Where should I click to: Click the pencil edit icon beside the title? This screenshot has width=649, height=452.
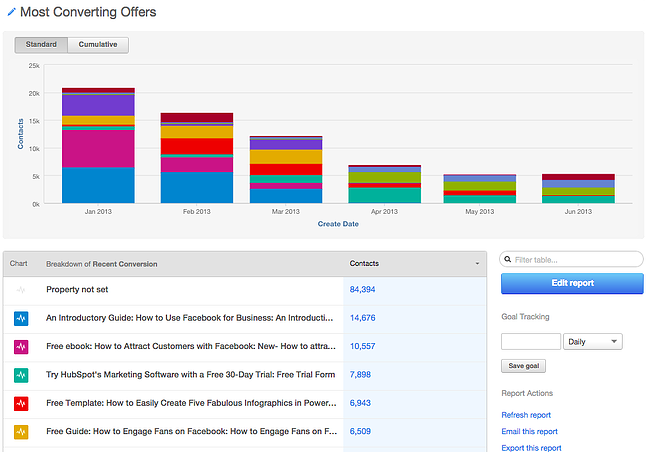point(11,13)
